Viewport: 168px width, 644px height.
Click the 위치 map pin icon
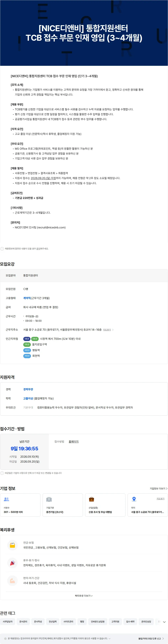tap(134, 499)
